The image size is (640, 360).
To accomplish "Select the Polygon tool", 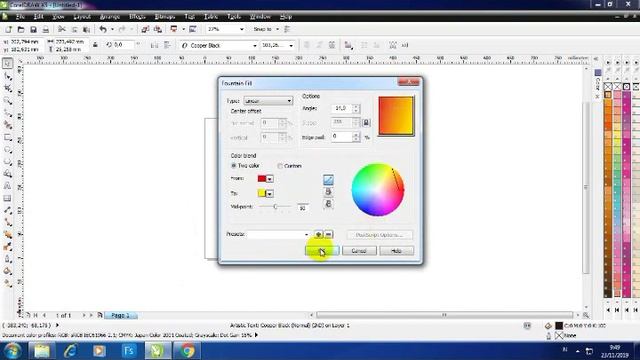I will 7,162.
